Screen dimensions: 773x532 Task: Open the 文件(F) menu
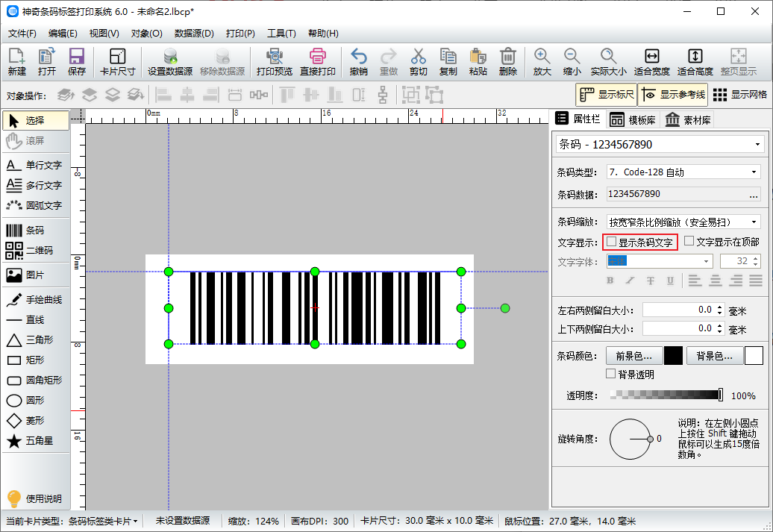coord(22,34)
